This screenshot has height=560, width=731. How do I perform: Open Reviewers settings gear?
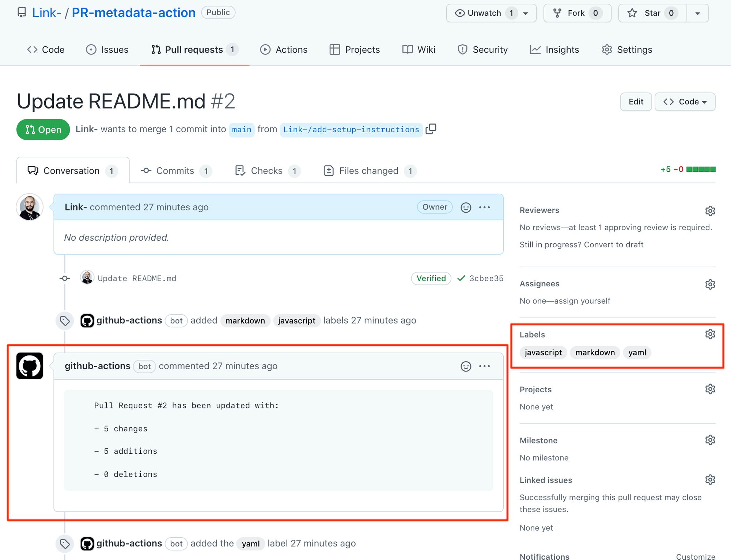click(710, 211)
